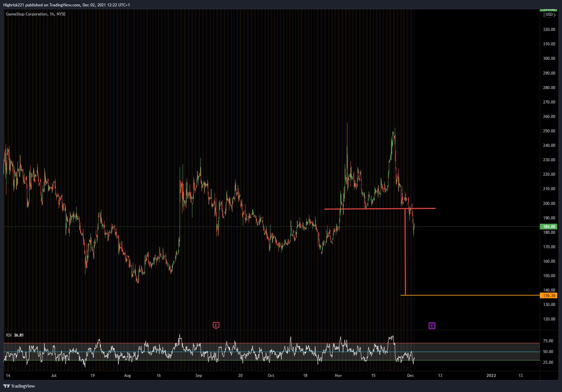Click the 50.00 RSI axis label
The height and width of the screenshot is (392, 562).
pyautogui.click(x=548, y=352)
